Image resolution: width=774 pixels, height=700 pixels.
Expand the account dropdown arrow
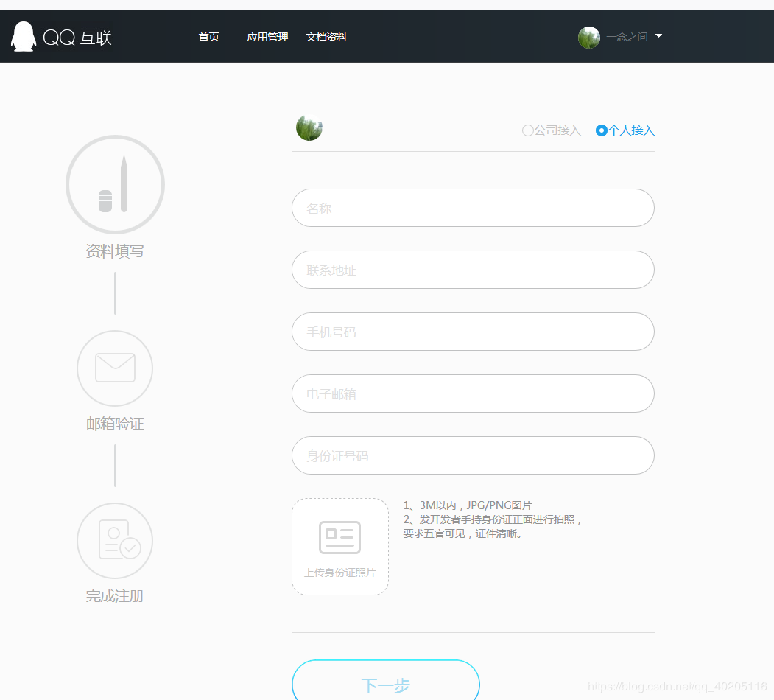(x=658, y=36)
